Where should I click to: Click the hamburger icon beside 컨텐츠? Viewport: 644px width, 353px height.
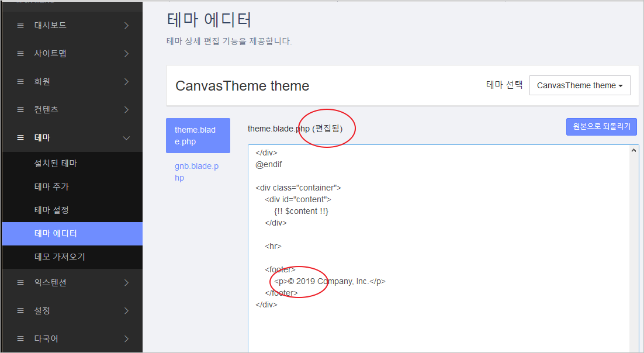coord(19,109)
